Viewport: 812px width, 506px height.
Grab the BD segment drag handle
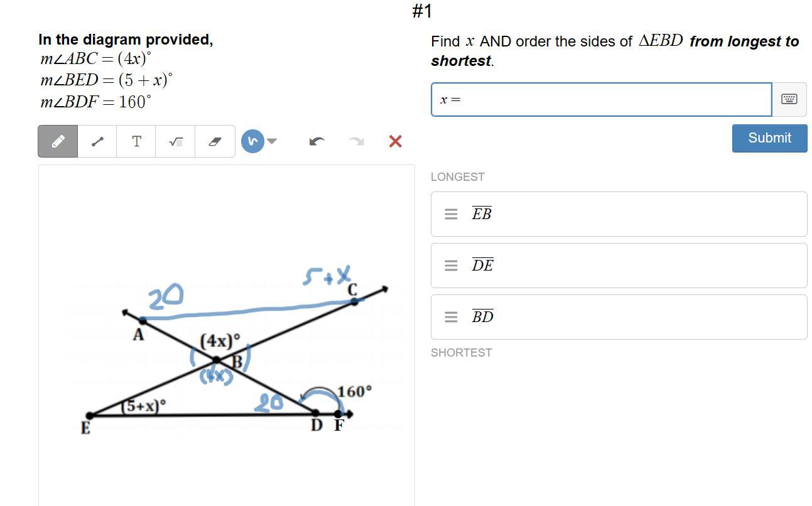click(451, 317)
